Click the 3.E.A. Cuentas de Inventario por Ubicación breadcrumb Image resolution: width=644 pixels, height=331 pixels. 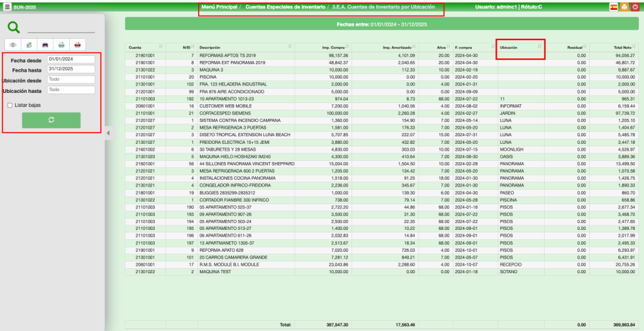click(x=383, y=7)
